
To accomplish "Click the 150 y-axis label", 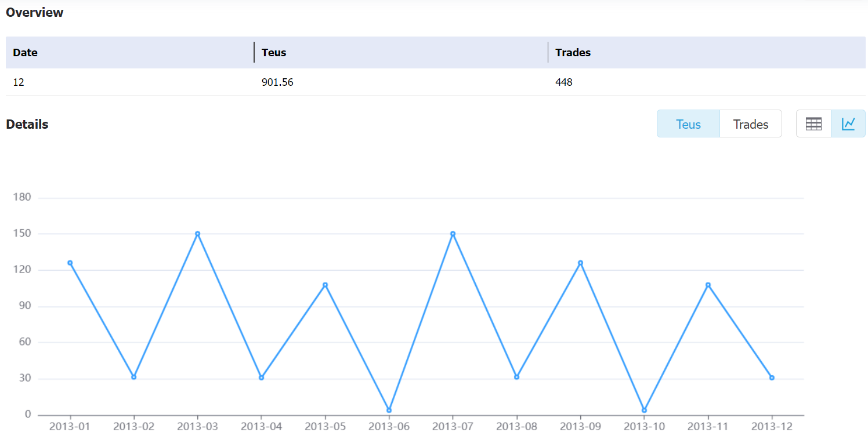I will 22,234.
